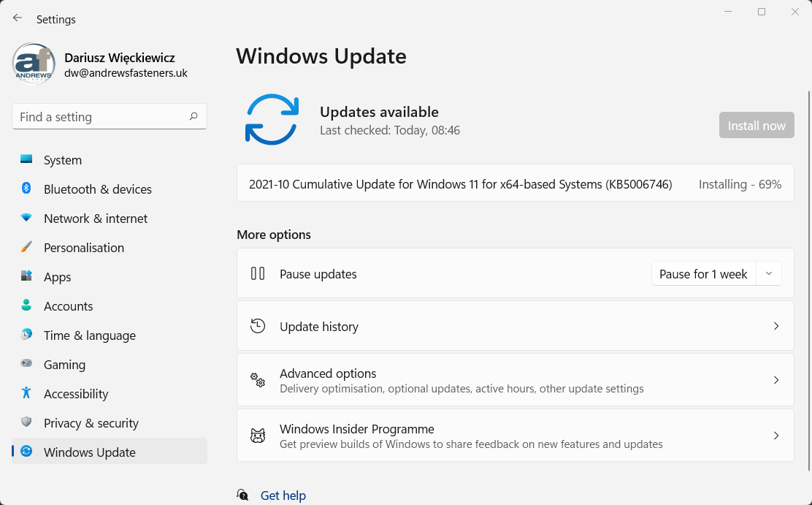Click the Gaming controller icon
This screenshot has height=505, width=812.
[26, 363]
